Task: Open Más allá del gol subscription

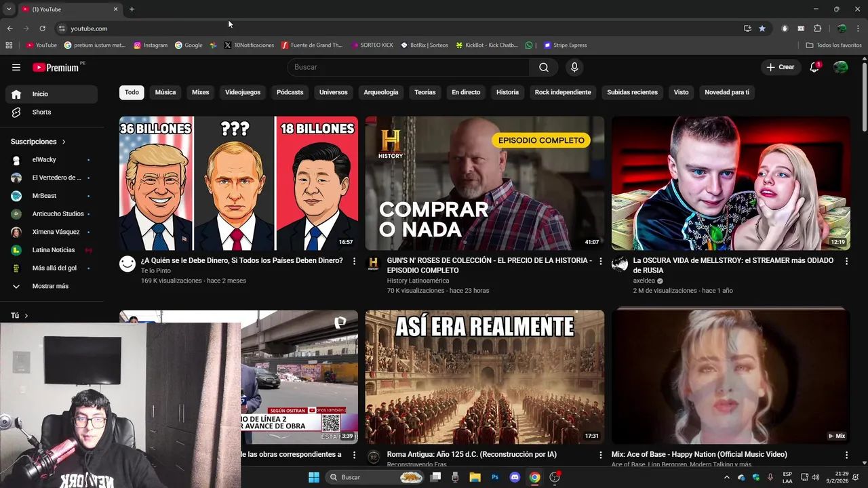Action: click(x=52, y=268)
